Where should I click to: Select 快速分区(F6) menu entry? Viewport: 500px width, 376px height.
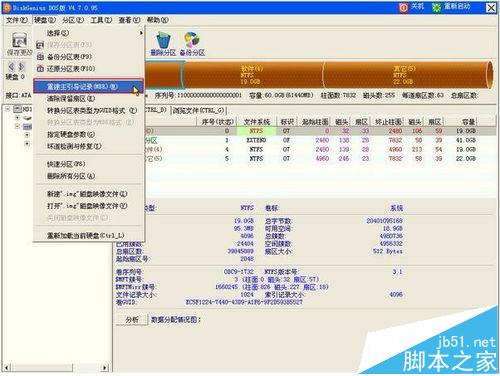pos(66,164)
